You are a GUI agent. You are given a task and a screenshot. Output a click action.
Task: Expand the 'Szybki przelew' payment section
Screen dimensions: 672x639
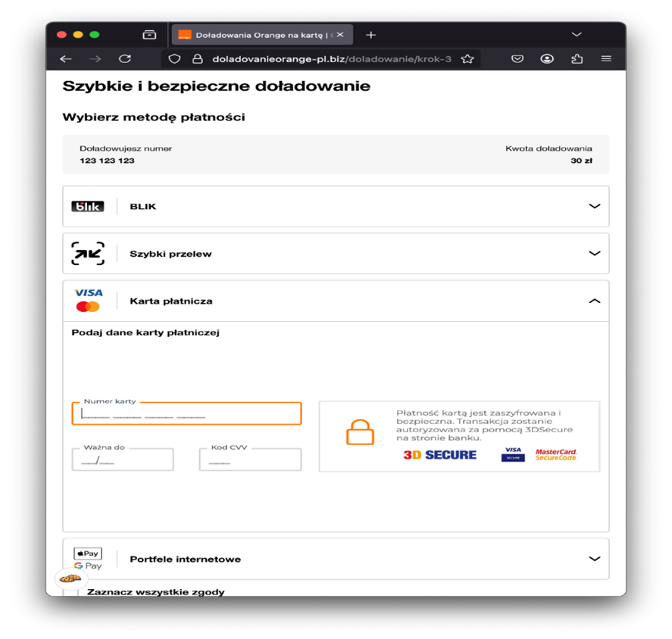pos(594,254)
